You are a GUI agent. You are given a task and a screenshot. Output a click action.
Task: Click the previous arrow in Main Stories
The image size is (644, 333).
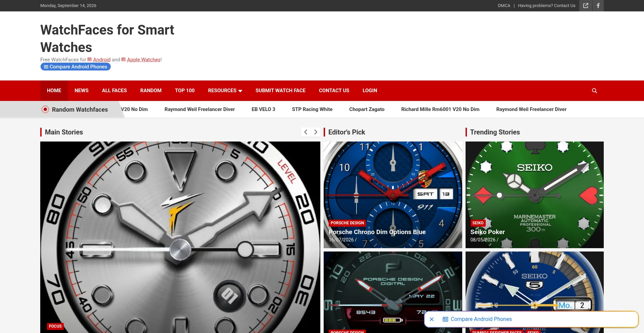coord(306,132)
